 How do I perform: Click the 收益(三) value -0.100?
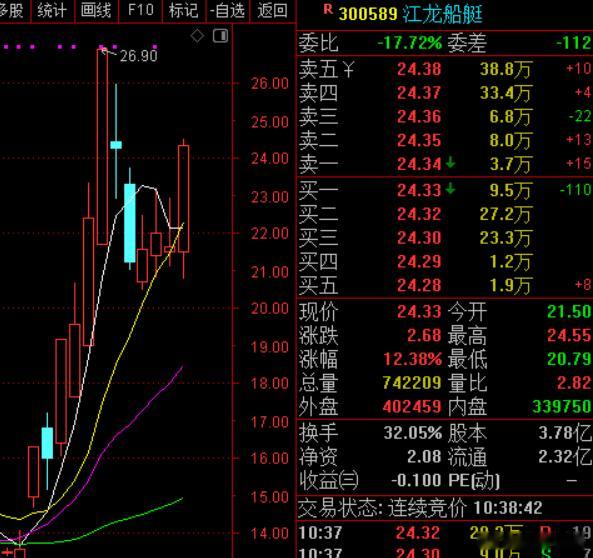416,481
